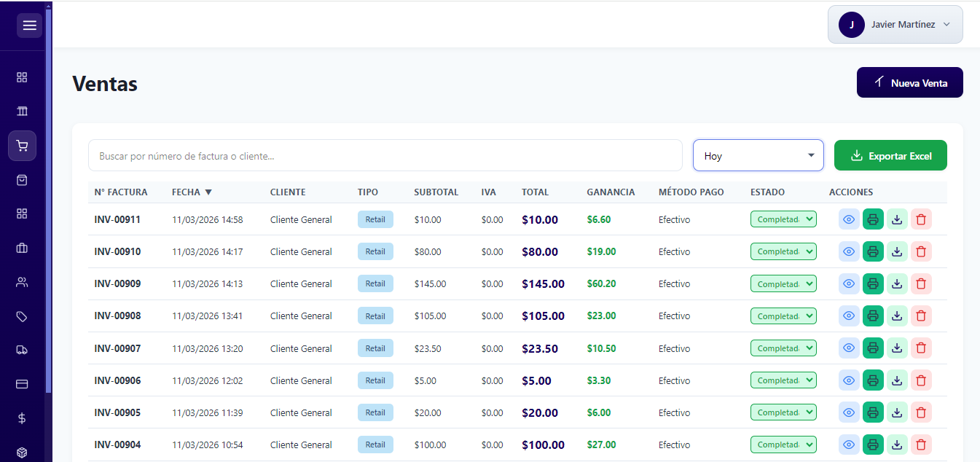980x462 pixels.
Task: Click the credit card sidebar icon
Action: 22,384
